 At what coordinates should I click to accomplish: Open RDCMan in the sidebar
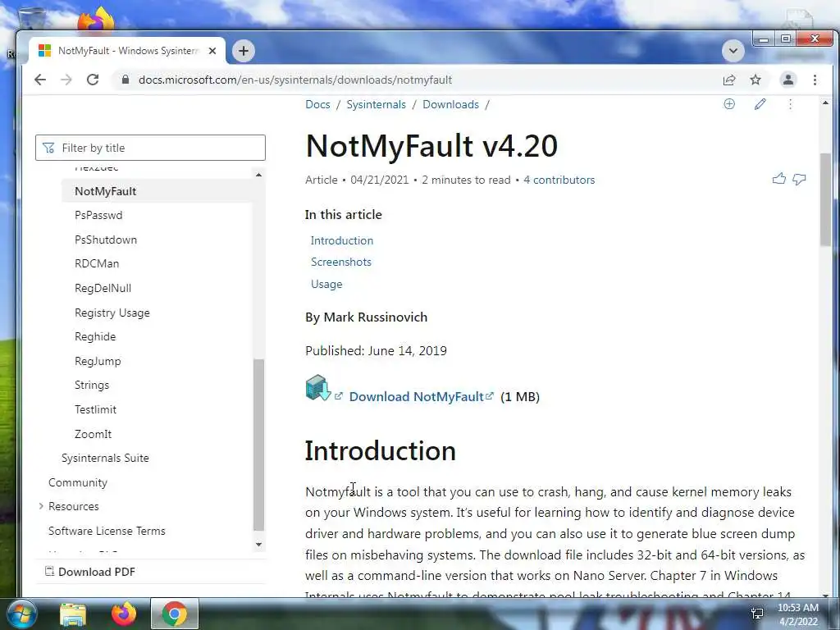click(x=97, y=263)
